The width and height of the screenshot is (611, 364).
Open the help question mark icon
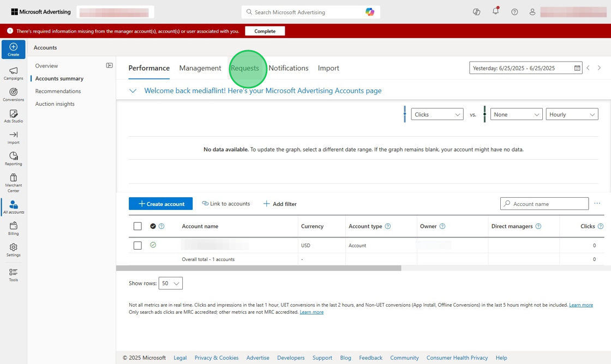pos(514,12)
